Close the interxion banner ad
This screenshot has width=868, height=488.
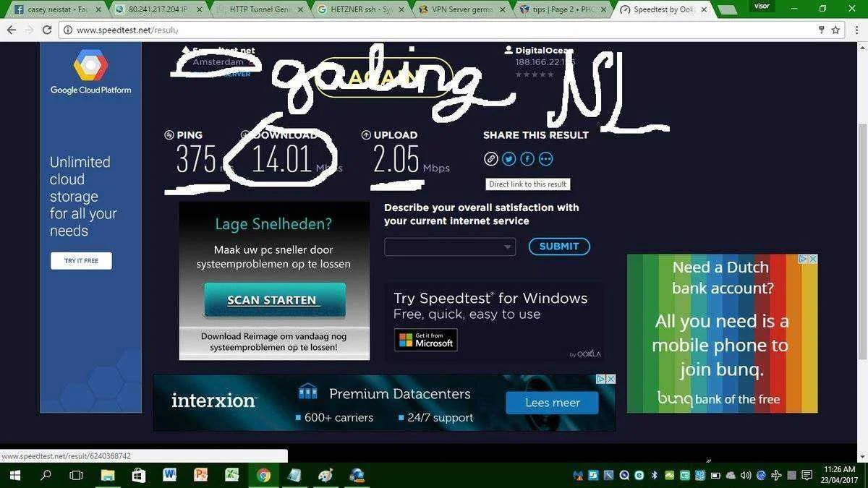coord(610,379)
